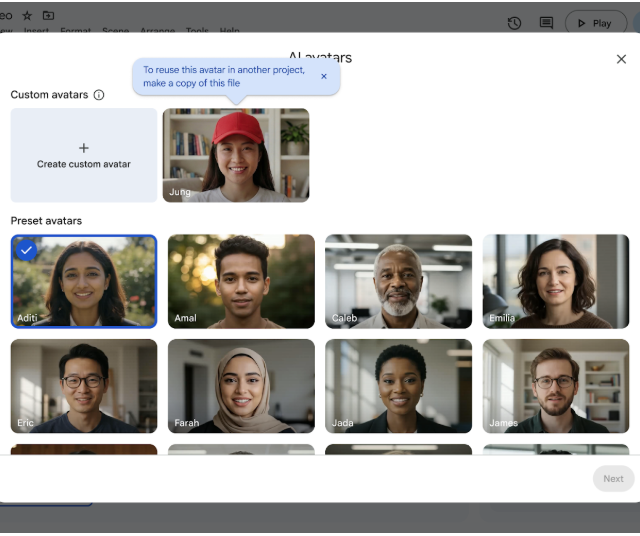Select the Jung custom avatar
This screenshot has height=536, width=640.
(236, 155)
